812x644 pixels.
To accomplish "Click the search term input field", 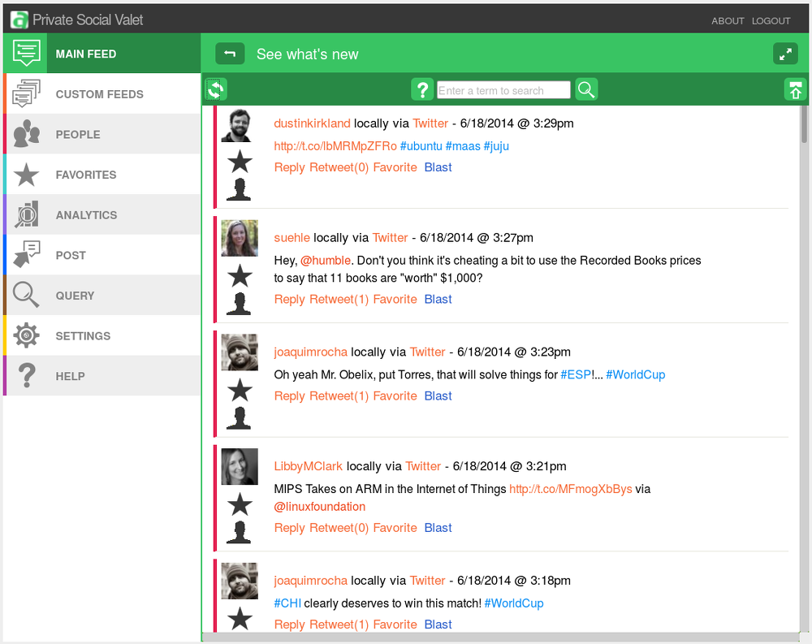I will point(503,90).
